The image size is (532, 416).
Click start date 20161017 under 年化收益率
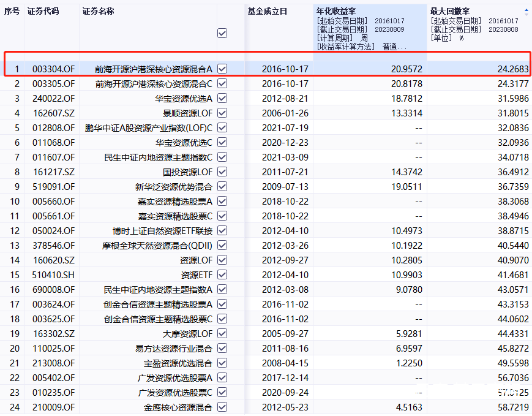click(389, 21)
